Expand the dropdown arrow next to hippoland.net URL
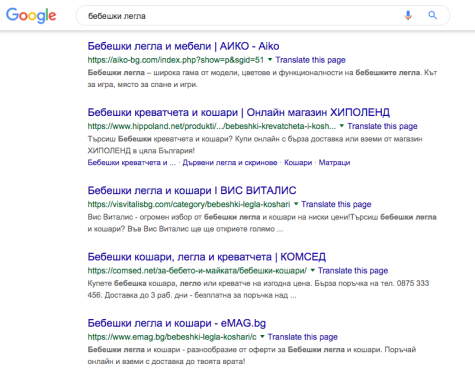The height and width of the screenshot is (380, 475). tap(342, 126)
